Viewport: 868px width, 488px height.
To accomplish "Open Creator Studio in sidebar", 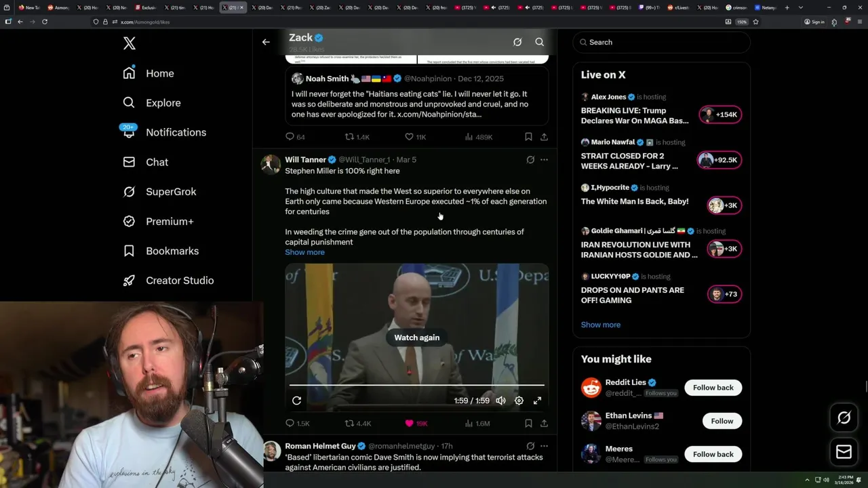I will pyautogui.click(x=168, y=281).
